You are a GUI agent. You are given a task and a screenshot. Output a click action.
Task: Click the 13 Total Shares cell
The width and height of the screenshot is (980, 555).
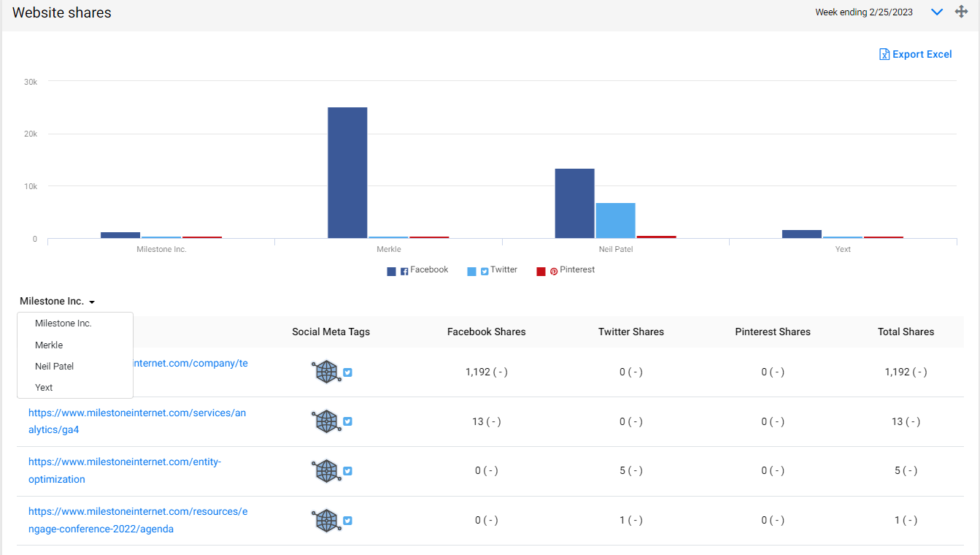click(906, 421)
